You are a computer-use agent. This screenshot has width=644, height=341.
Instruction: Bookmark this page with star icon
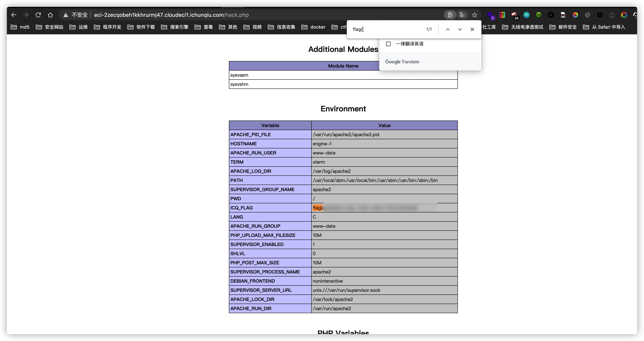[474, 15]
